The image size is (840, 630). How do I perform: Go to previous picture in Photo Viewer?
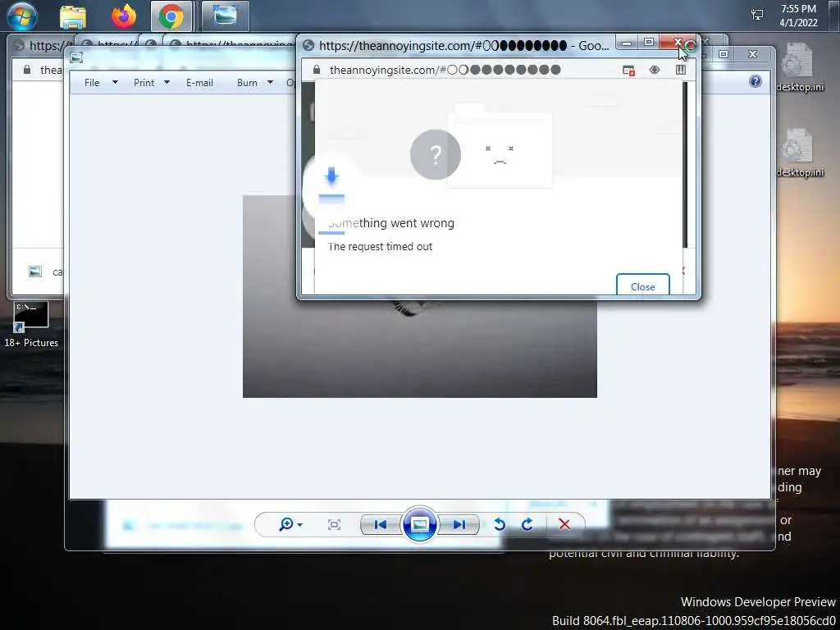click(x=381, y=524)
